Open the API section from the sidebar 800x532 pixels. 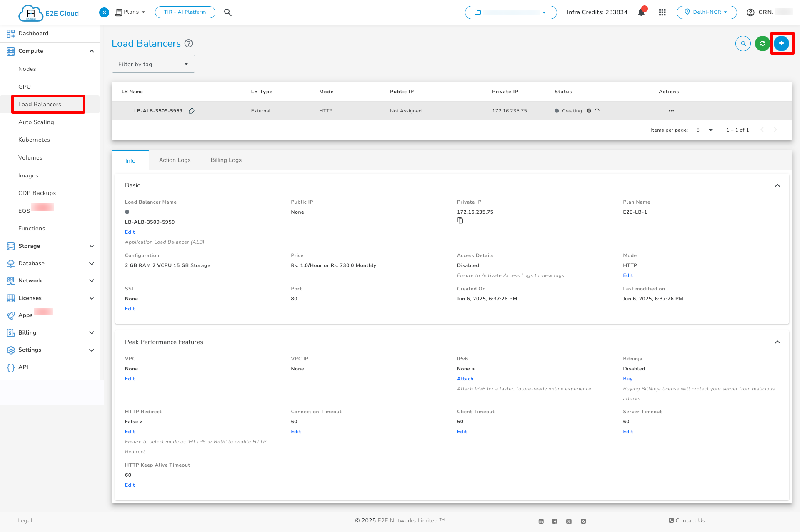pyautogui.click(x=23, y=367)
